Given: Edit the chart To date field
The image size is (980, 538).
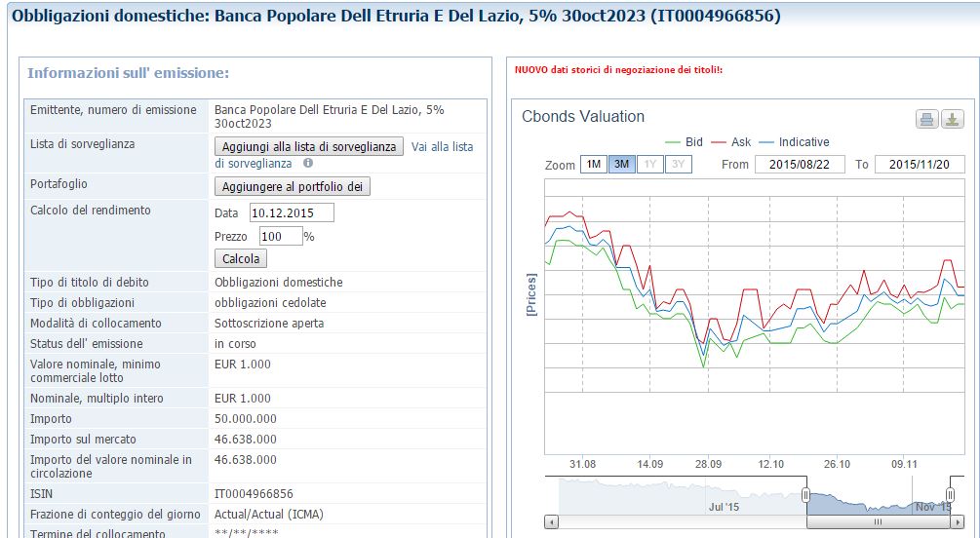Looking at the screenshot, I should [x=920, y=165].
